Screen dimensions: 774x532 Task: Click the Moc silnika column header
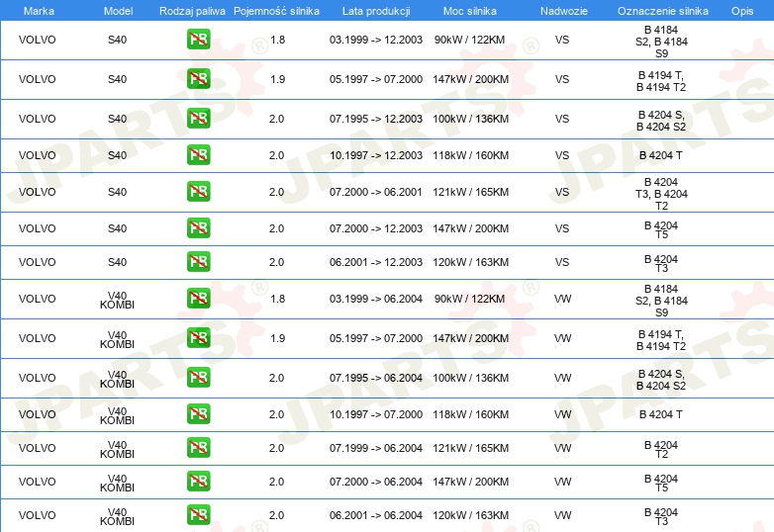(470, 10)
